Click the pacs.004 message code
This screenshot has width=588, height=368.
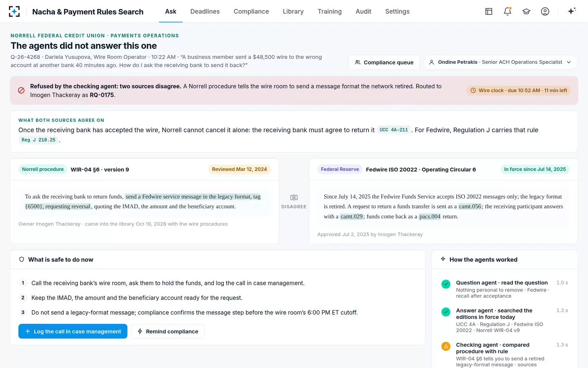(430, 217)
